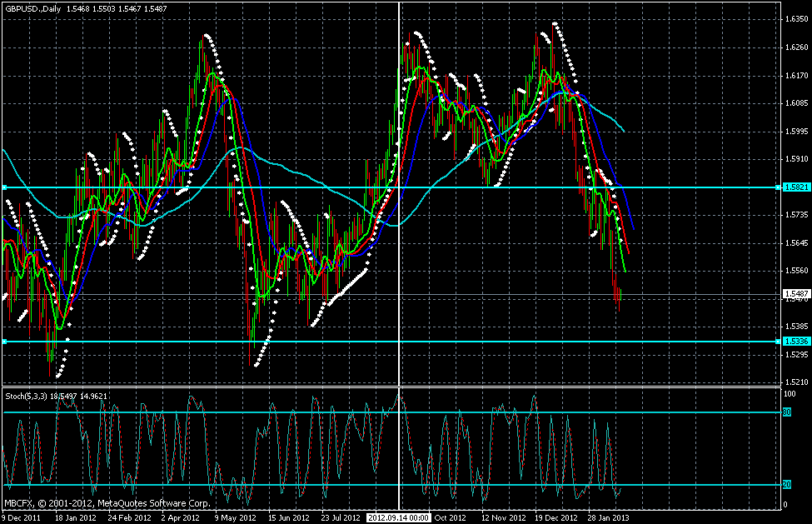Click the Stoch(5,3,3) indicator label
This screenshot has width=812, height=524.
pos(25,396)
